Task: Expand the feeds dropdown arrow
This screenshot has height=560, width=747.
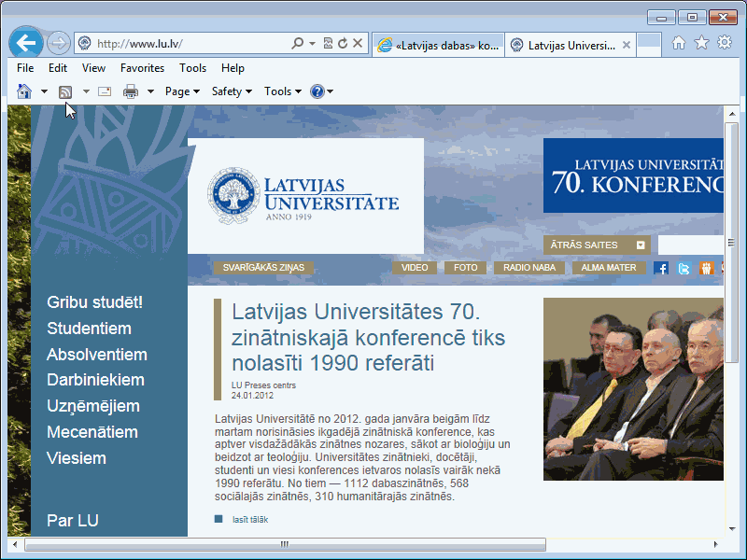Action: click(86, 91)
